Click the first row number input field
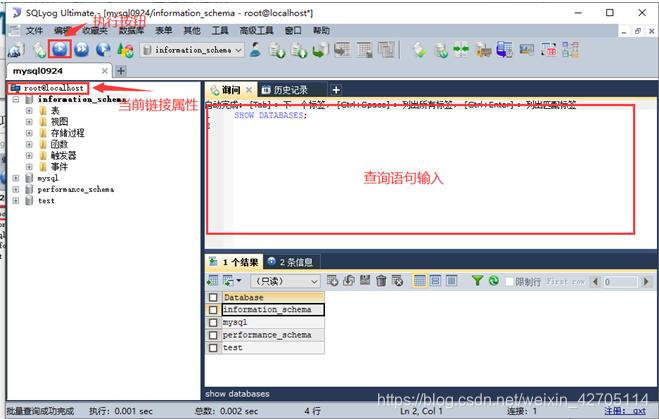This screenshot has height=419, width=659. tap(620, 282)
